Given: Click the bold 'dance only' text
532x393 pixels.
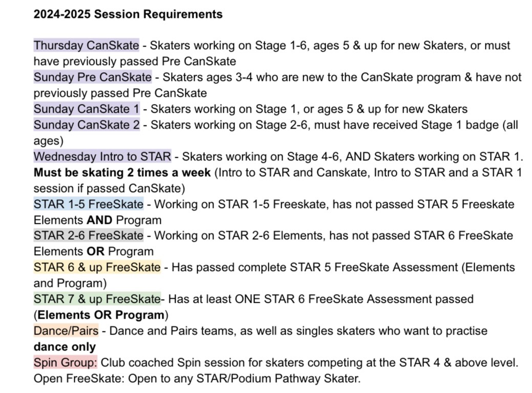Looking at the screenshot, I should click(65, 346).
